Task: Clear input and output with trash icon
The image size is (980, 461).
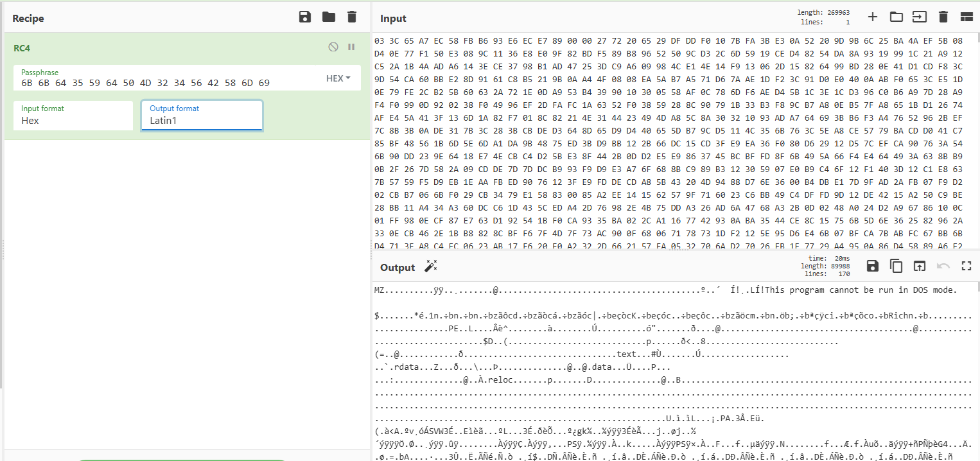Action: pos(943,17)
